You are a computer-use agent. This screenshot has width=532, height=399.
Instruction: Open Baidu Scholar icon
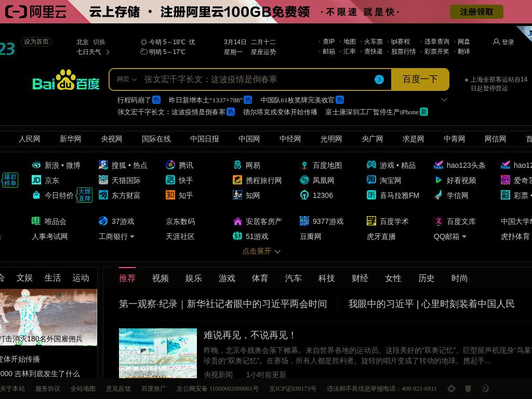pyautogui.click(x=371, y=221)
